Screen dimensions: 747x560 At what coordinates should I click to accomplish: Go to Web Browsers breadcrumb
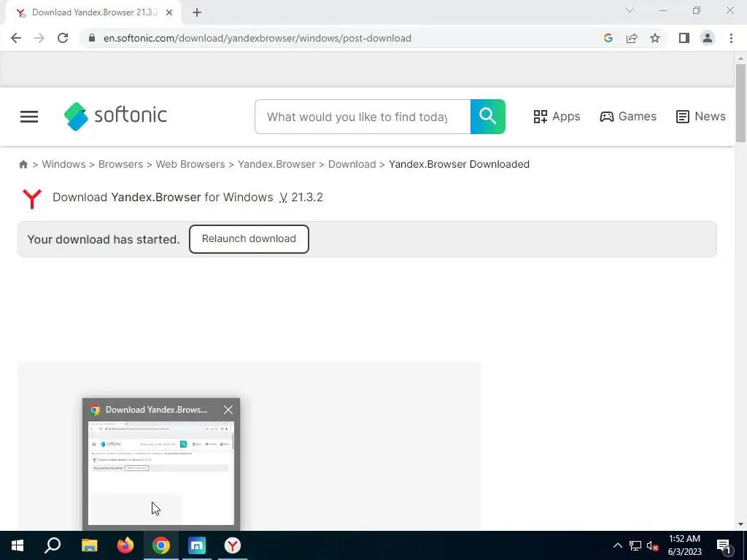pos(190,164)
